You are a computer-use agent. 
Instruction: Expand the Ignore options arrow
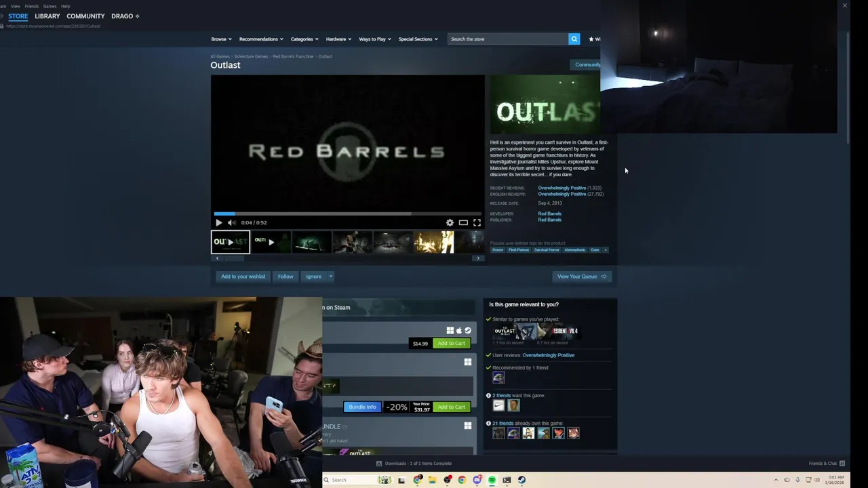[x=331, y=277]
